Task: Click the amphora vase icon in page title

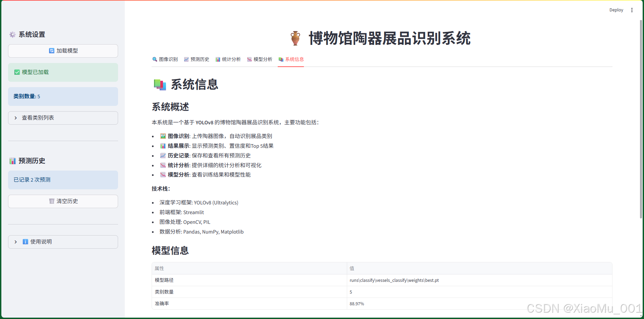Action: pyautogui.click(x=296, y=38)
